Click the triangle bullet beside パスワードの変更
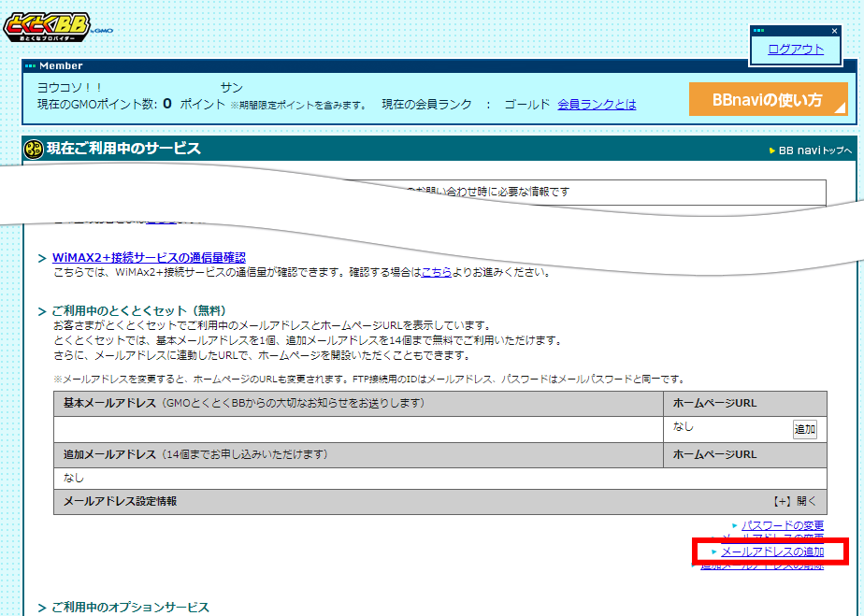The image size is (864, 616). coord(735,525)
